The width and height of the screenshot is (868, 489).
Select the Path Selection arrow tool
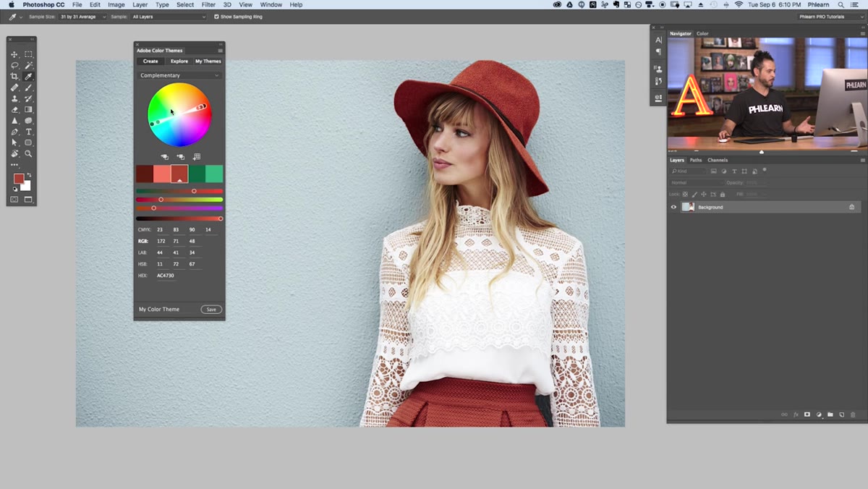(14, 143)
